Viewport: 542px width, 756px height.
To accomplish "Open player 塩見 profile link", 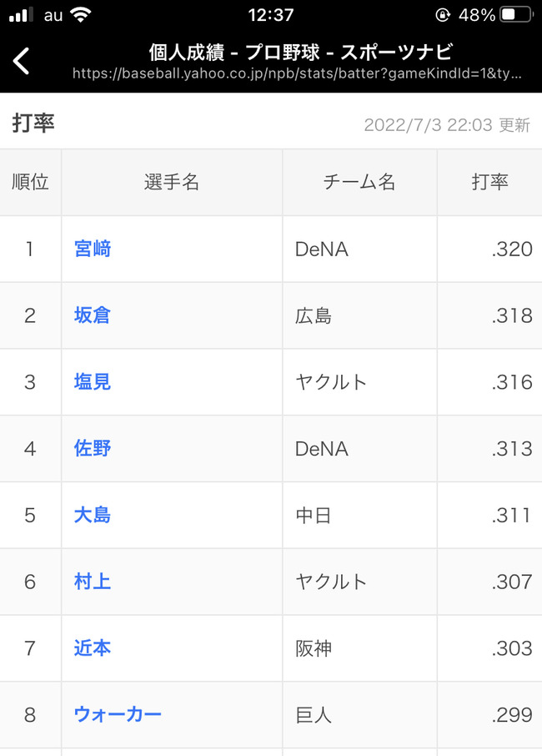I will pos(93,382).
